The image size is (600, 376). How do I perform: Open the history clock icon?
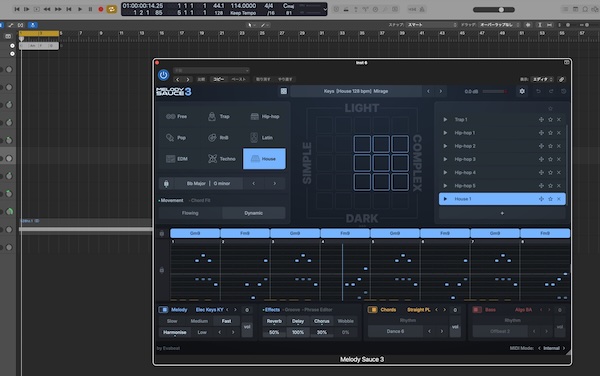(x=564, y=91)
